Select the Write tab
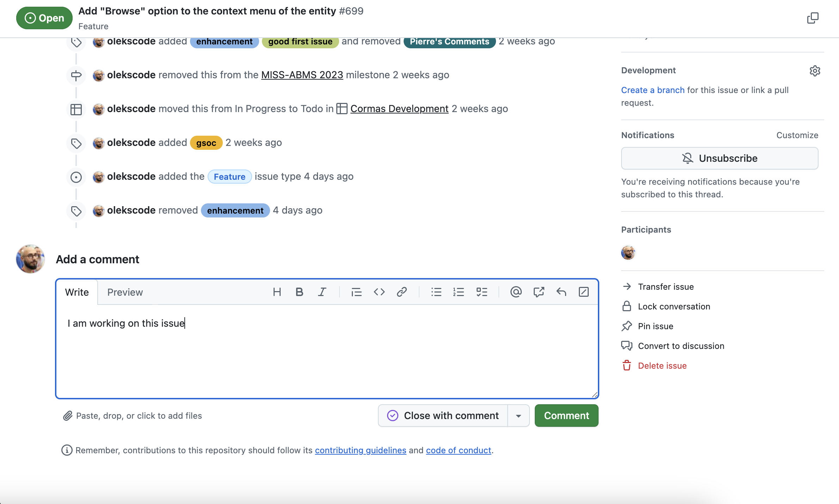The width and height of the screenshot is (839, 504). pos(77,292)
